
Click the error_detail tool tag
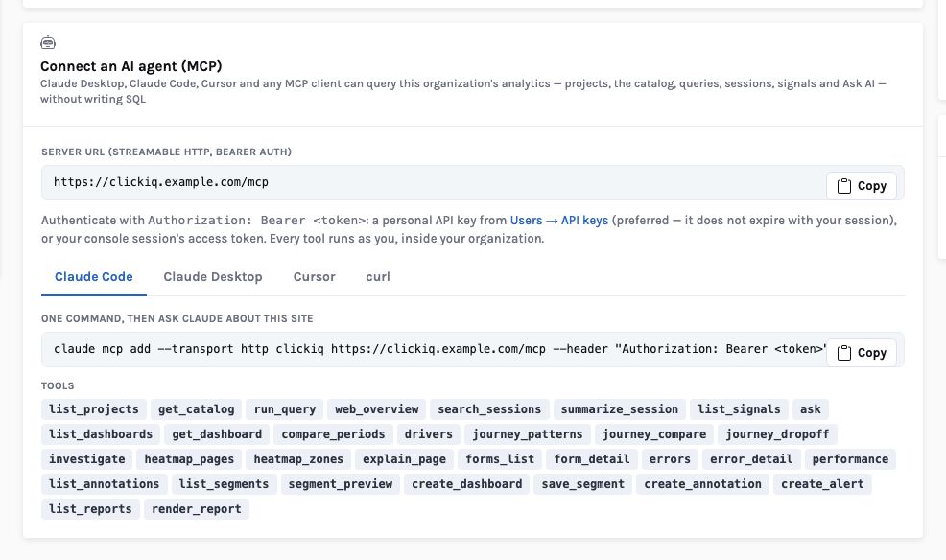[x=751, y=459]
